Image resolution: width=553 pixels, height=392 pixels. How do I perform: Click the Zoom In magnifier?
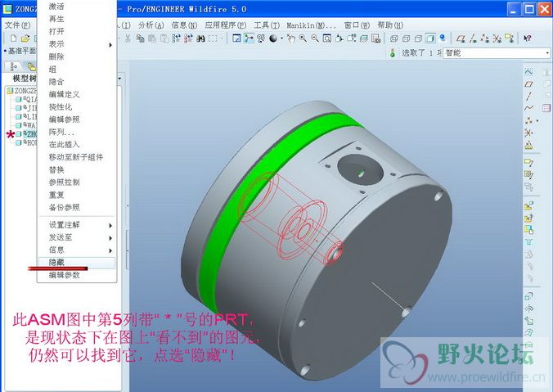(303, 38)
